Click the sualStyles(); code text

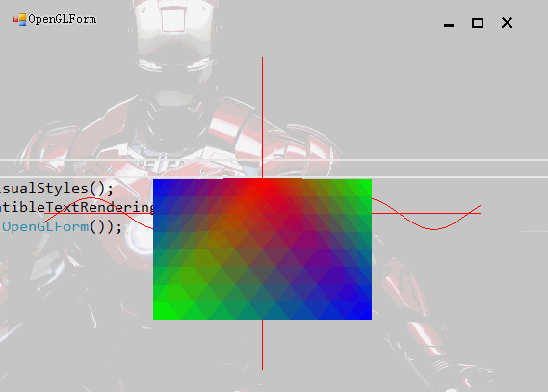(x=56, y=189)
